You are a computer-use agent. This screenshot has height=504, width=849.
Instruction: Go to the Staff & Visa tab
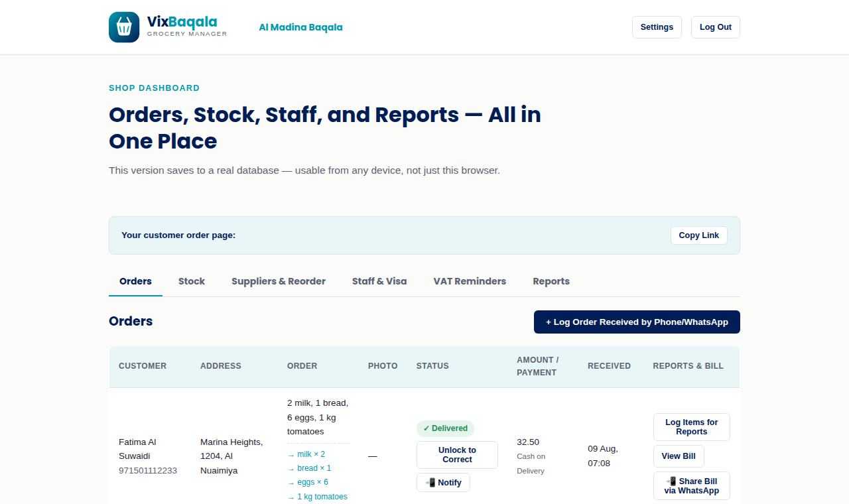tap(379, 281)
